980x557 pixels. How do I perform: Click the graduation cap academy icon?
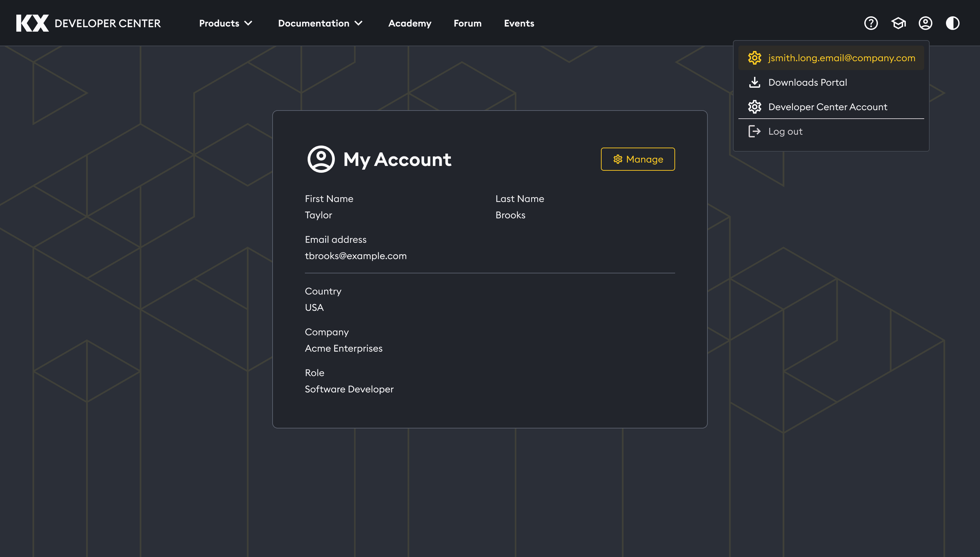(x=898, y=23)
